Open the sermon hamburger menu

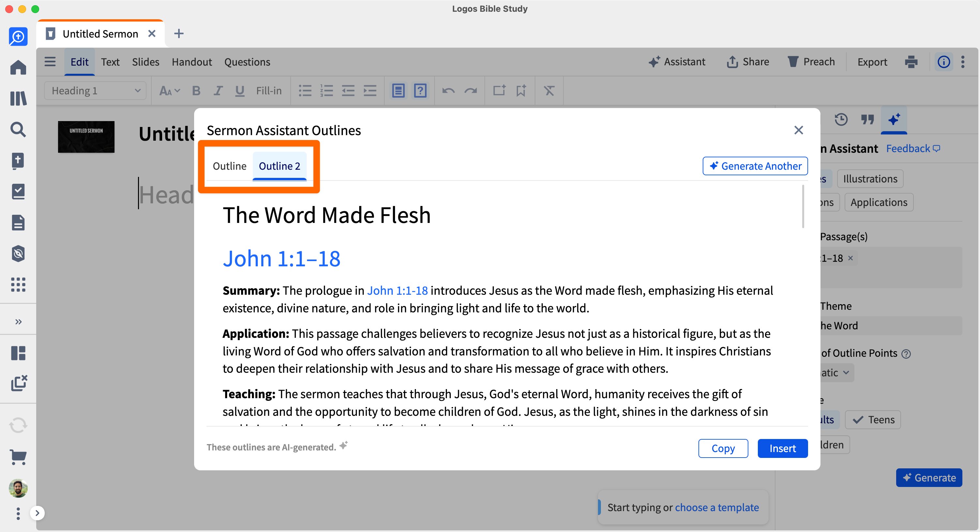point(50,62)
